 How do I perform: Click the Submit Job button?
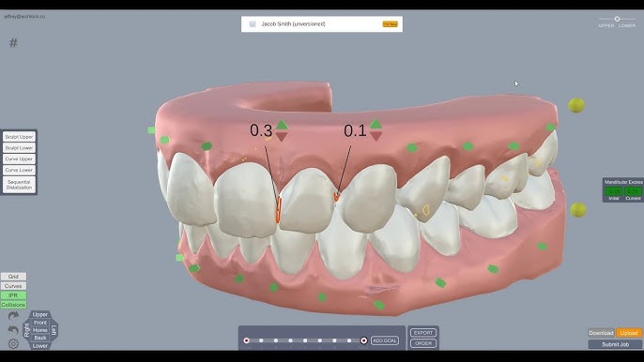[615, 344]
